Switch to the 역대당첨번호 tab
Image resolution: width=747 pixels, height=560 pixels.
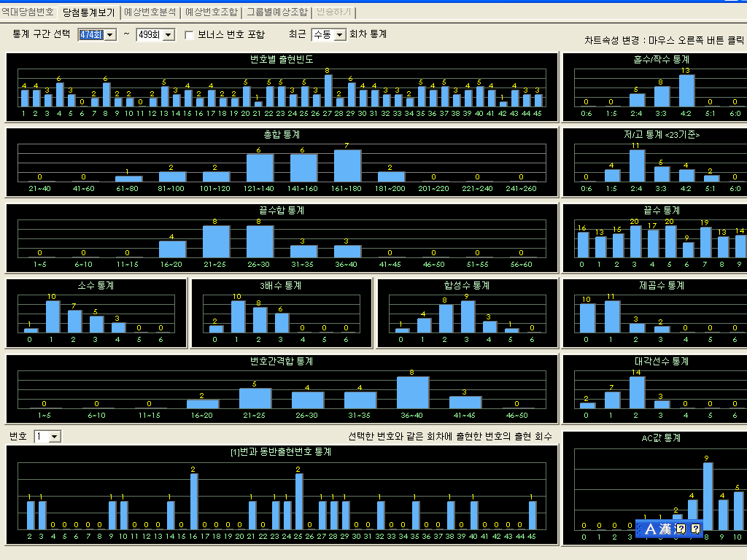(28, 12)
